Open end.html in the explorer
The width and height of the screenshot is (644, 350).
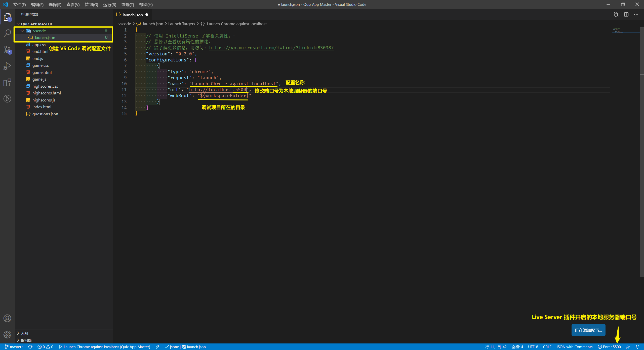(64, 51)
